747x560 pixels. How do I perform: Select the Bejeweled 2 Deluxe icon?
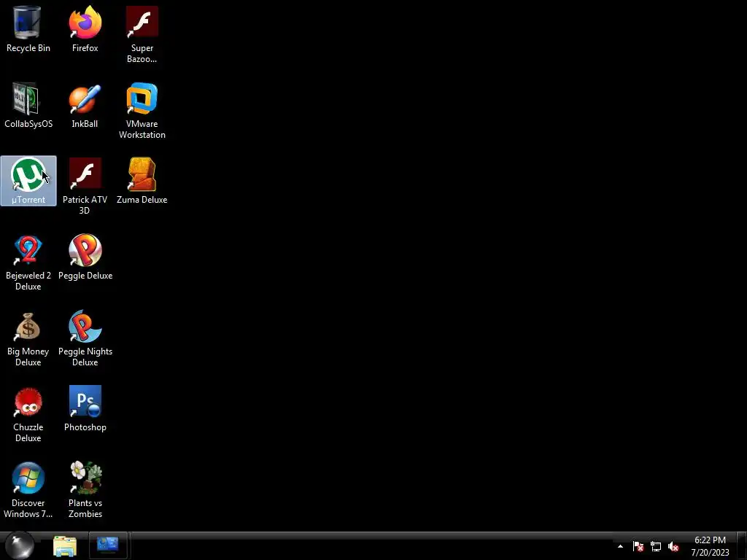(x=28, y=262)
